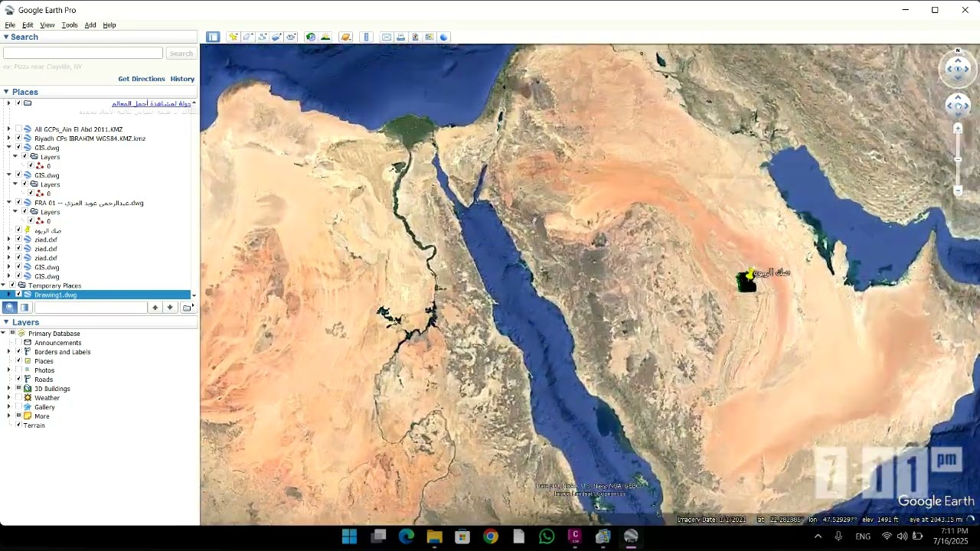Collapse the Temporary Places folder
Screen dimensions: 980x551
[3, 285]
